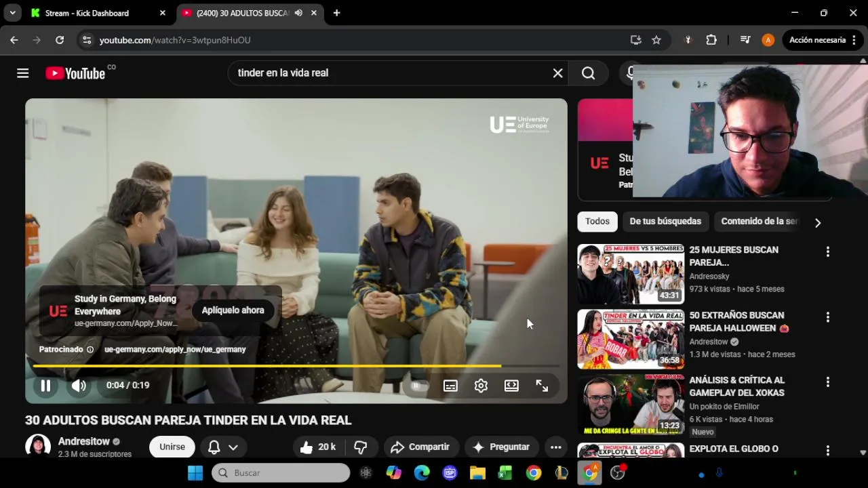Open player settings gear
This screenshot has height=488, width=868.
pos(481,386)
